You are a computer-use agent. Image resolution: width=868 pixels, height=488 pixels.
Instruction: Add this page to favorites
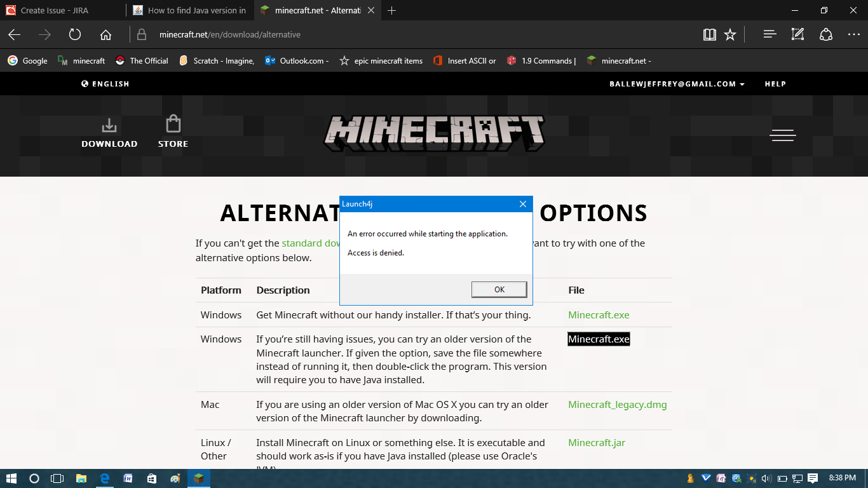coord(730,35)
